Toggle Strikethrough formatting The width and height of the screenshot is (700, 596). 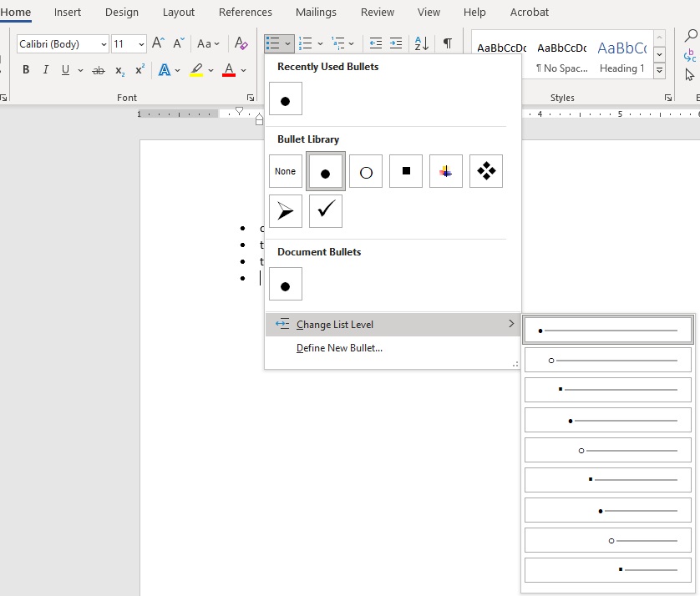99,70
